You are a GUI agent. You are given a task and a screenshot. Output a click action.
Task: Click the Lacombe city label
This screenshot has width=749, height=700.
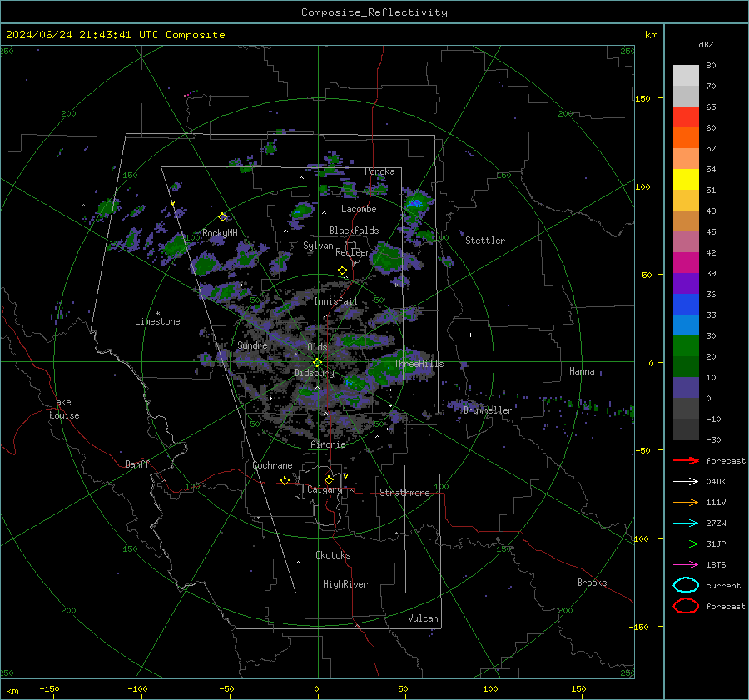[x=359, y=209]
